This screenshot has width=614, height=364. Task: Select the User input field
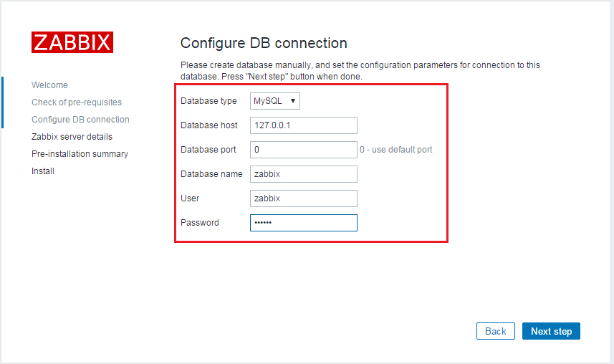(x=303, y=198)
